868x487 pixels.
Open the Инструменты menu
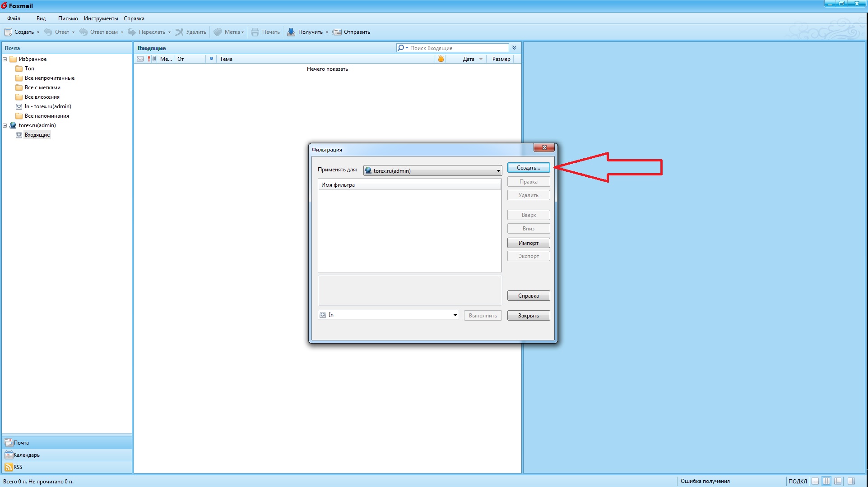[101, 18]
